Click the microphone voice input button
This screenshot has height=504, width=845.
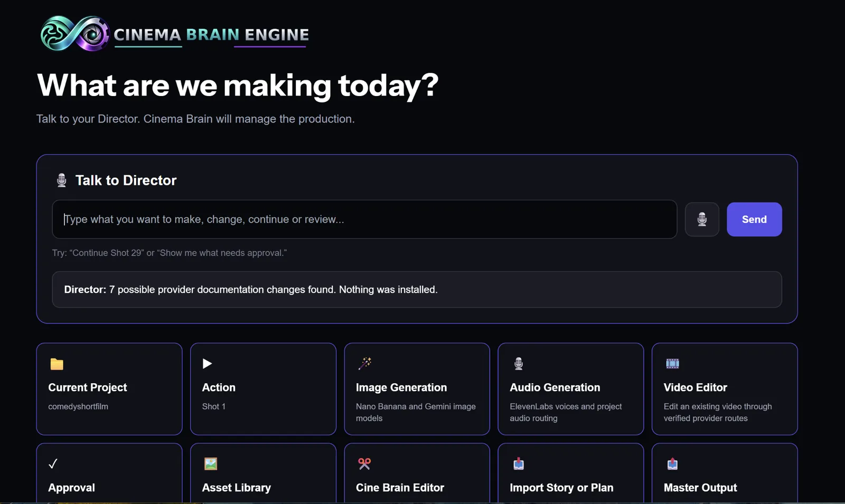(x=702, y=219)
